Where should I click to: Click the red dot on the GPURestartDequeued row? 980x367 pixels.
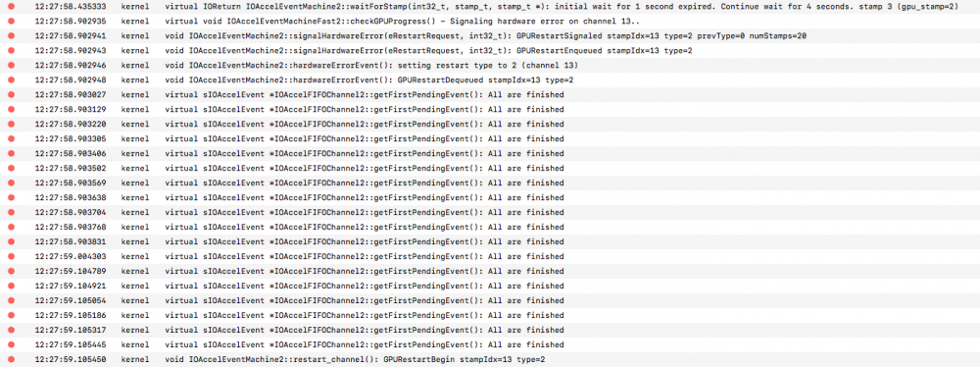[x=11, y=80]
